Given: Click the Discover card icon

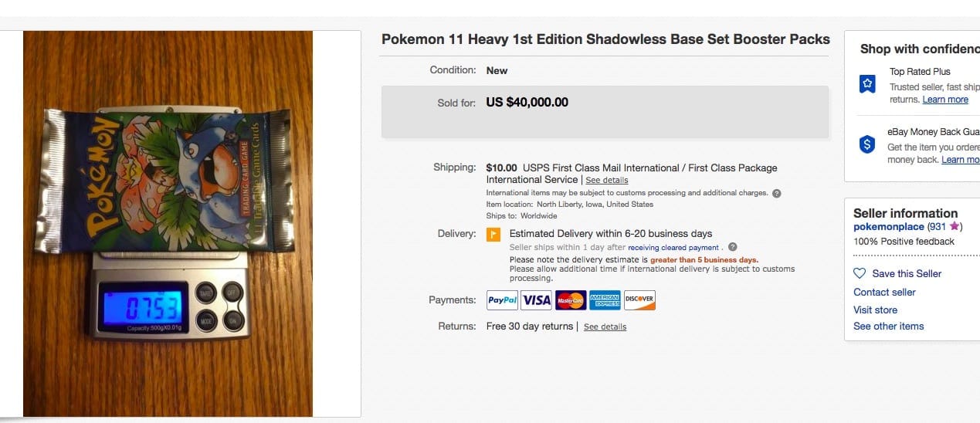Looking at the screenshot, I should coord(639,300).
